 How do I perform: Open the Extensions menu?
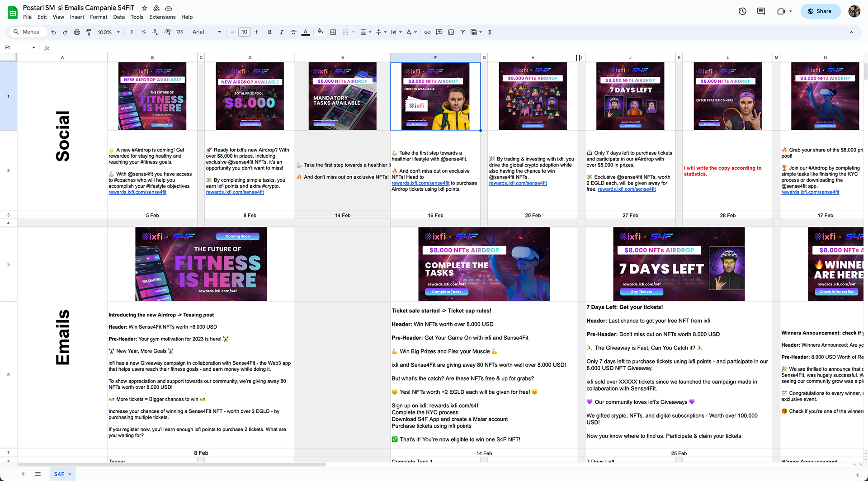(x=162, y=17)
